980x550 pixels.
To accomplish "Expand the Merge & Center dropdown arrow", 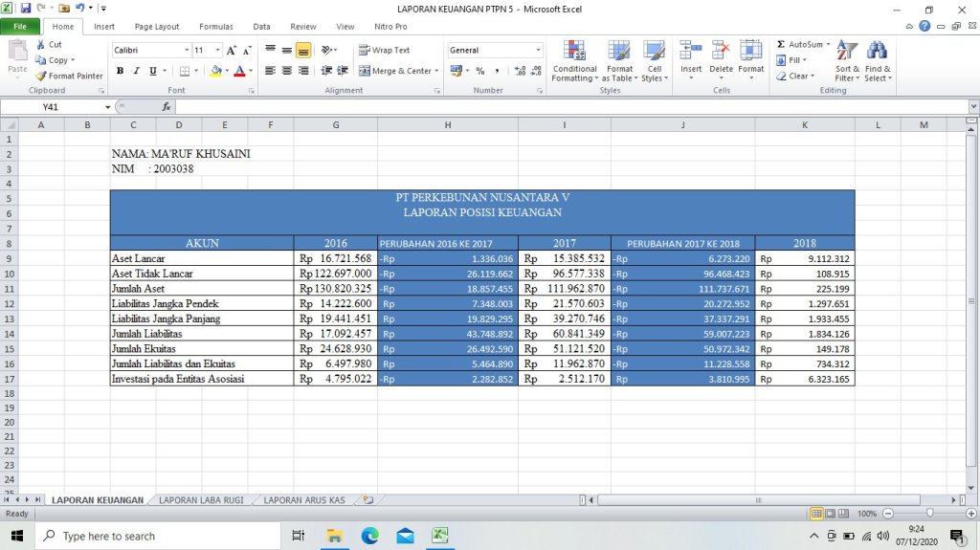I will 436,71.
